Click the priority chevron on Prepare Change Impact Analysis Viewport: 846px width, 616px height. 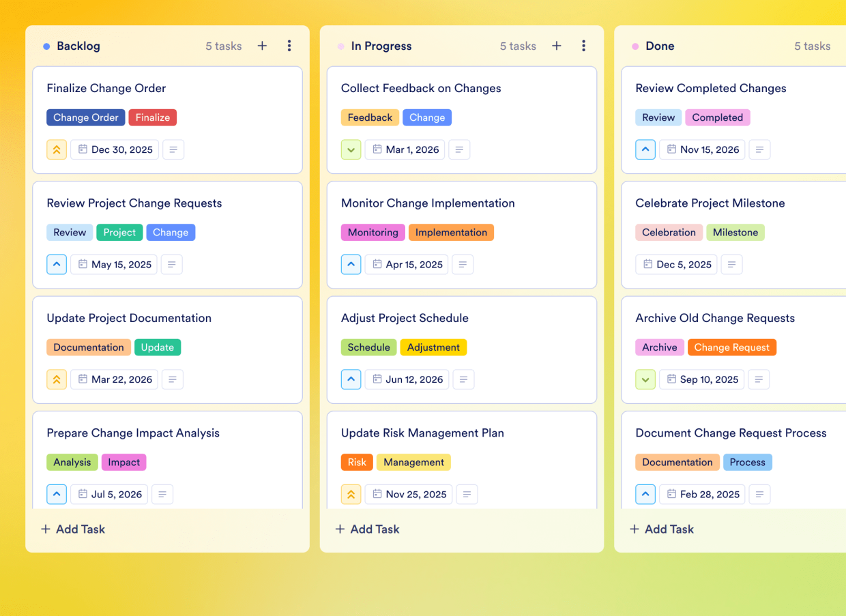(x=57, y=494)
